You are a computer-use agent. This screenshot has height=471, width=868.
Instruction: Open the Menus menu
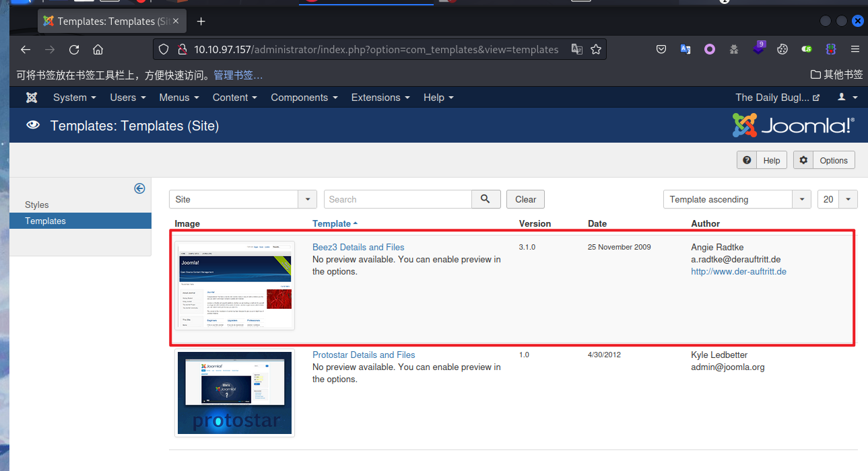coord(179,98)
